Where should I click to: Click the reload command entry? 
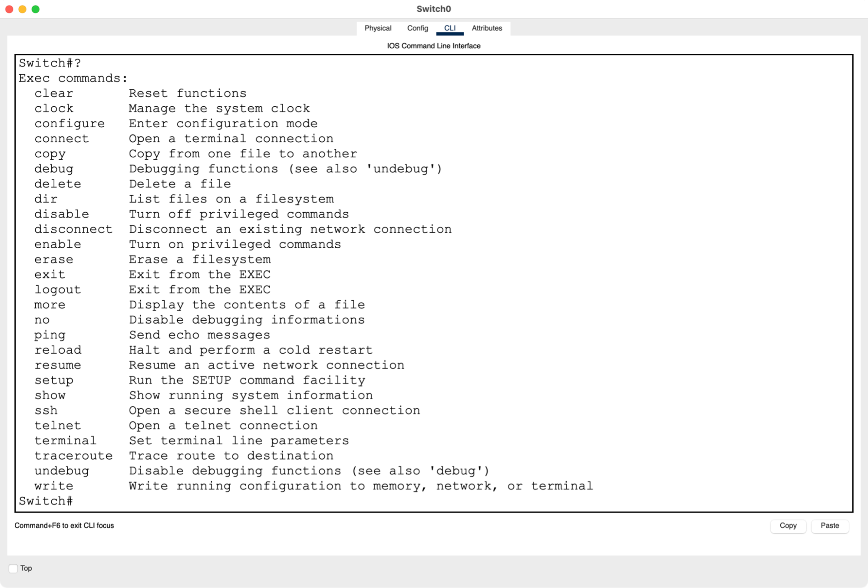click(x=58, y=350)
